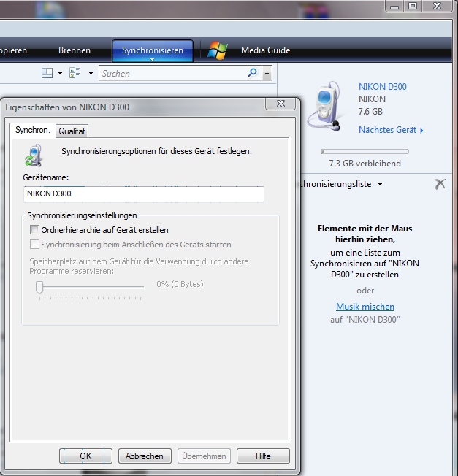Click the device storage capacity bar

point(365,151)
